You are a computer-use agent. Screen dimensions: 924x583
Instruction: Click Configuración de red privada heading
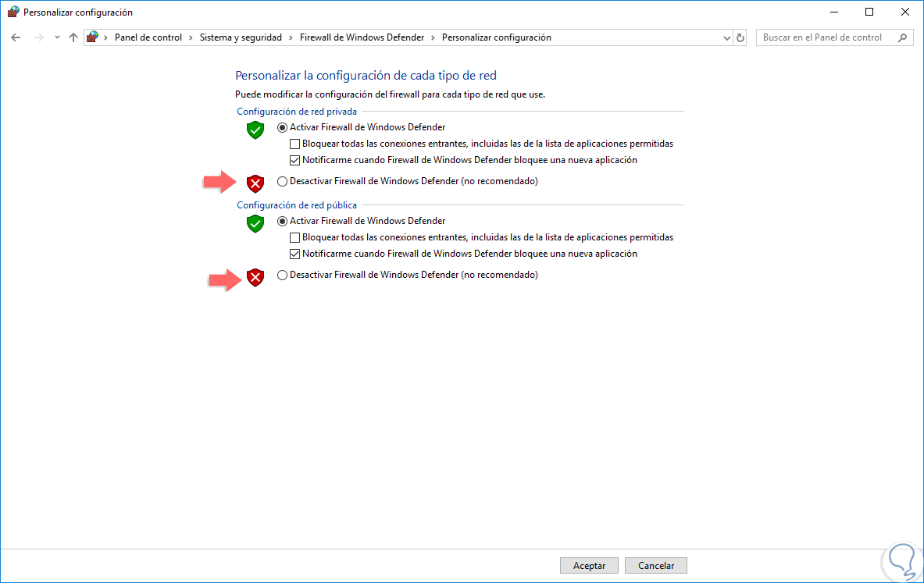(296, 112)
